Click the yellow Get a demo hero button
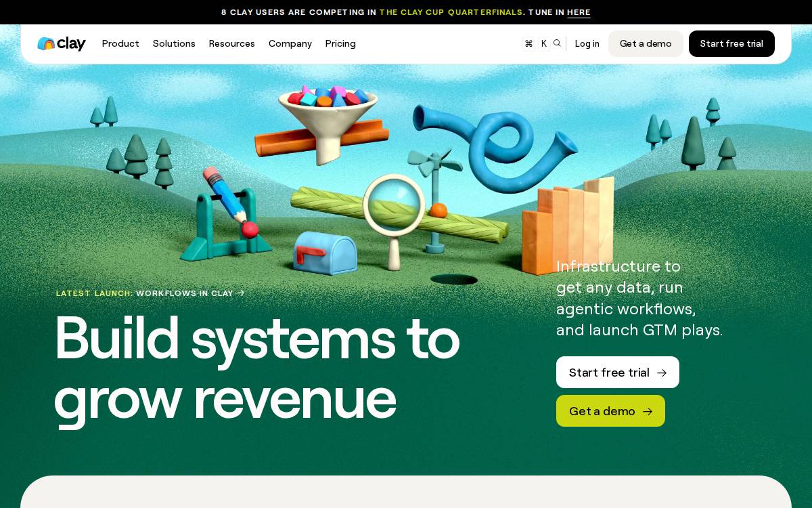Image resolution: width=812 pixels, height=508 pixels. pyautogui.click(x=610, y=411)
